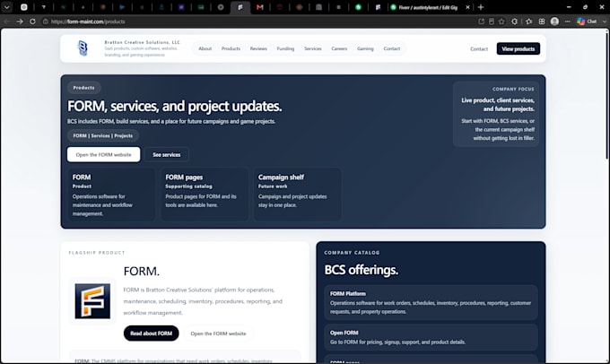Open the Open FORM offering card
Image resolution: width=610 pixels, height=364 pixels.
pos(431,337)
